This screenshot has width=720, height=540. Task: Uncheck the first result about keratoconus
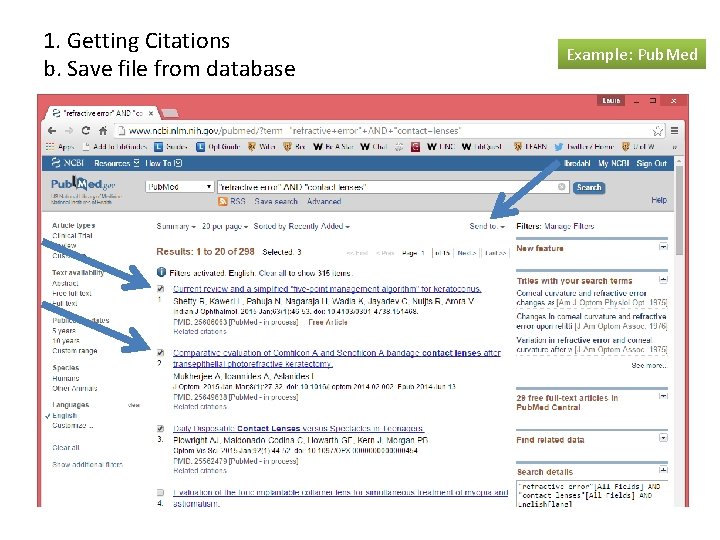coord(160,289)
